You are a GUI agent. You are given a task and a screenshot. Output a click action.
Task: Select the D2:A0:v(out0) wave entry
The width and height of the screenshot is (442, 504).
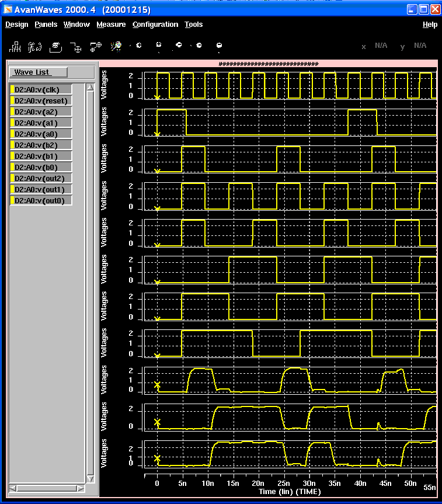pos(40,200)
